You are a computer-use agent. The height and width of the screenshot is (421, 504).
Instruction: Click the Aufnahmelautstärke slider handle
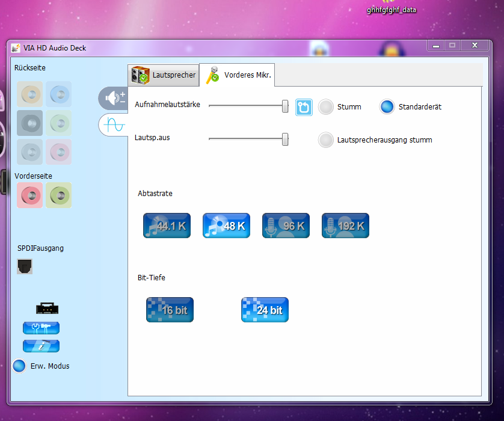(285, 106)
